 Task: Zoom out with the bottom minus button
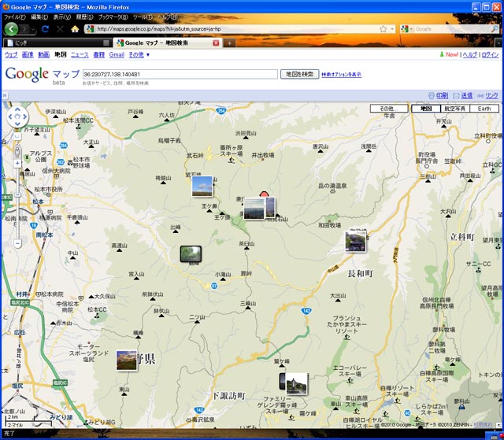17,243
